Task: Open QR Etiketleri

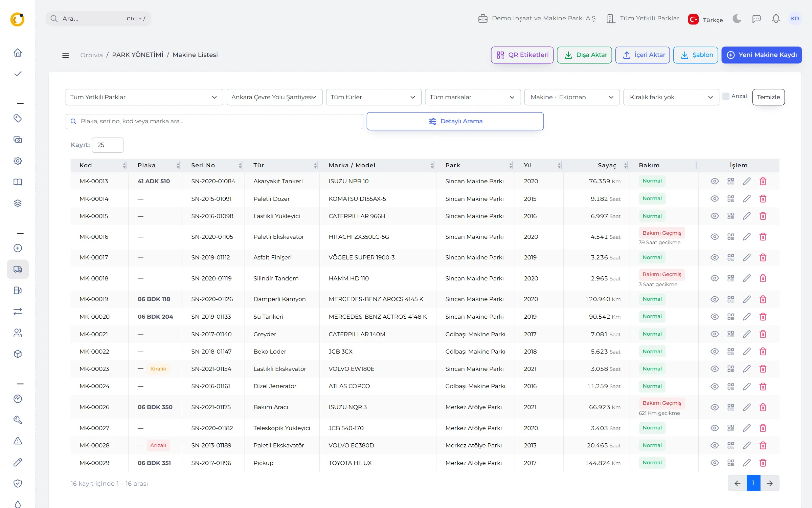Action: click(x=522, y=55)
